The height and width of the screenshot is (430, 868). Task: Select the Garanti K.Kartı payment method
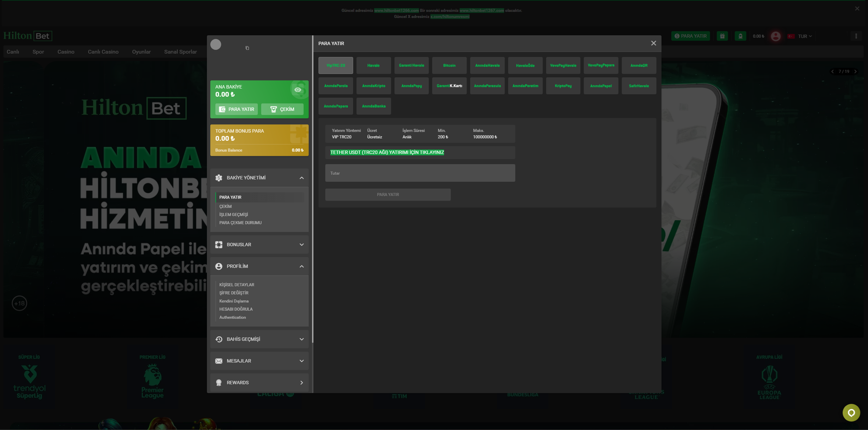tap(449, 86)
